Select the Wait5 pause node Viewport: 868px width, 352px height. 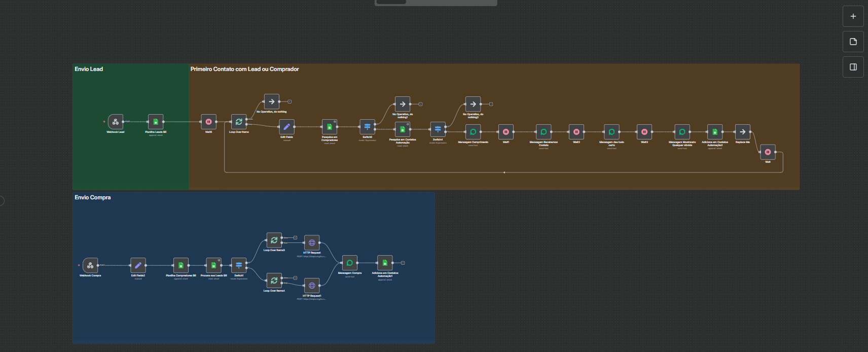(x=208, y=122)
